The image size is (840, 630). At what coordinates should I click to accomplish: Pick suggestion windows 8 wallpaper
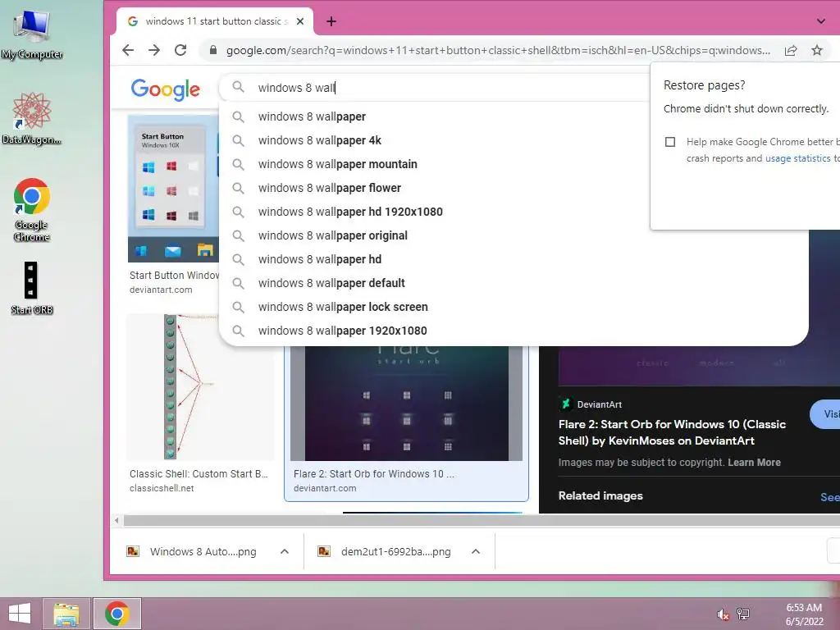(x=312, y=116)
